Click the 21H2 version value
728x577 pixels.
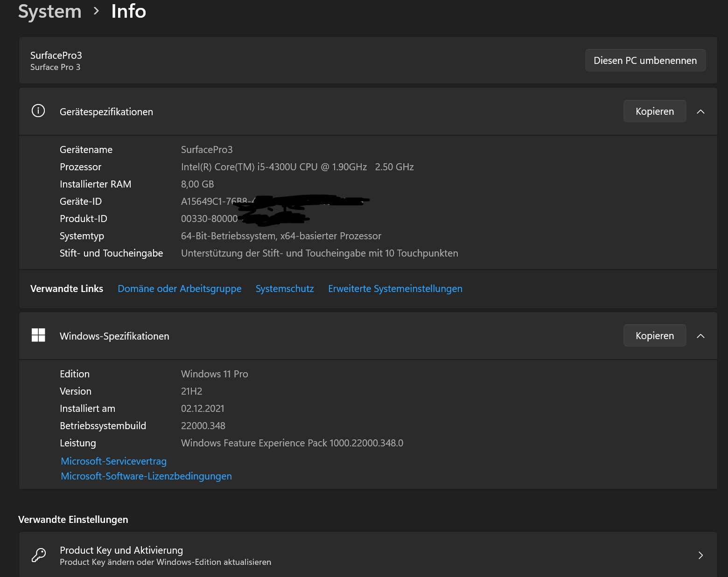point(192,391)
